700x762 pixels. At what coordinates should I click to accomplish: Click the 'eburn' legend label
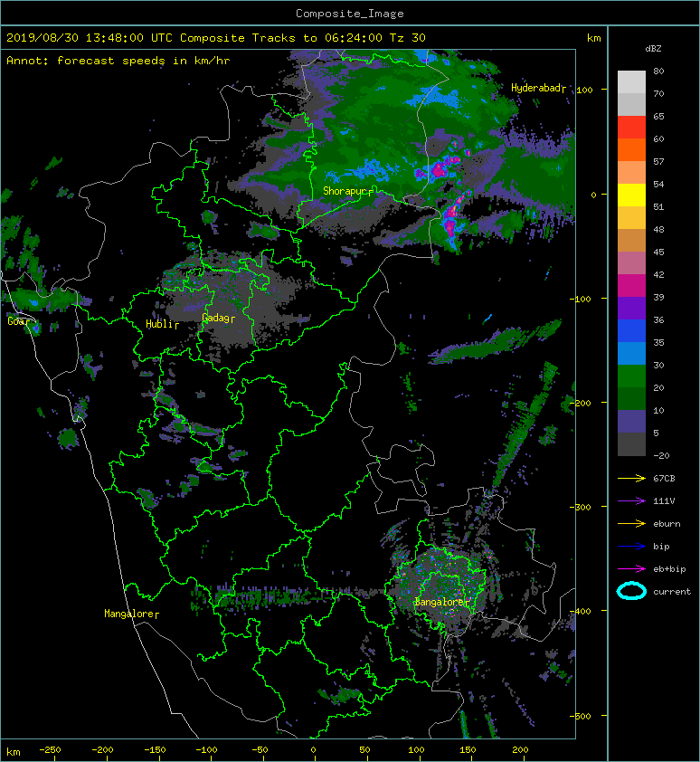[667, 524]
